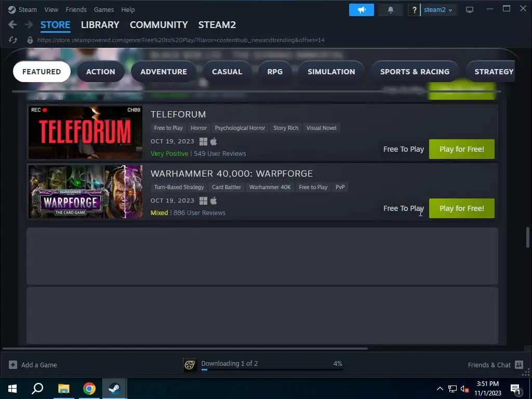The image size is (532, 399).
Task: Click the Turn-Based Strategy tag
Action: tap(179, 187)
